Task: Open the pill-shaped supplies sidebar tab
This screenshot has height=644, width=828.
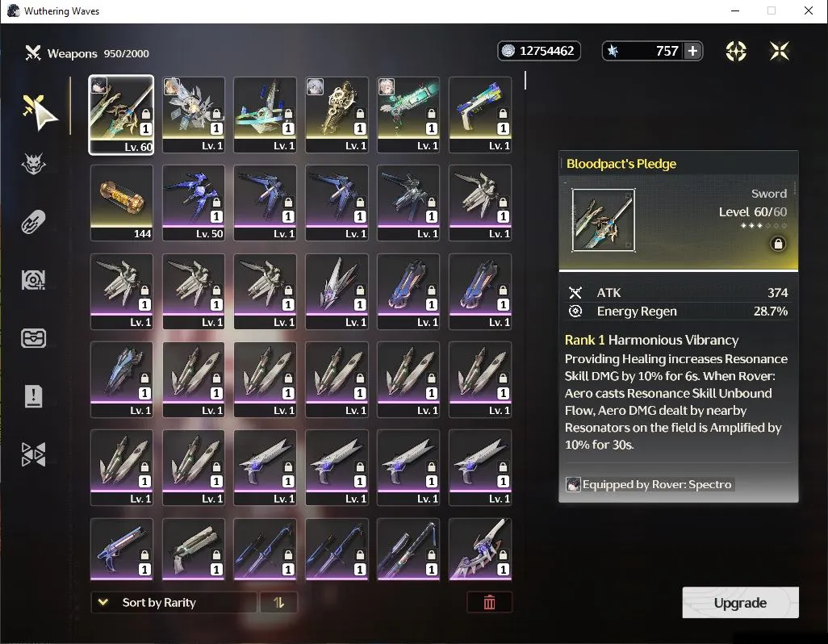Action: [33, 222]
